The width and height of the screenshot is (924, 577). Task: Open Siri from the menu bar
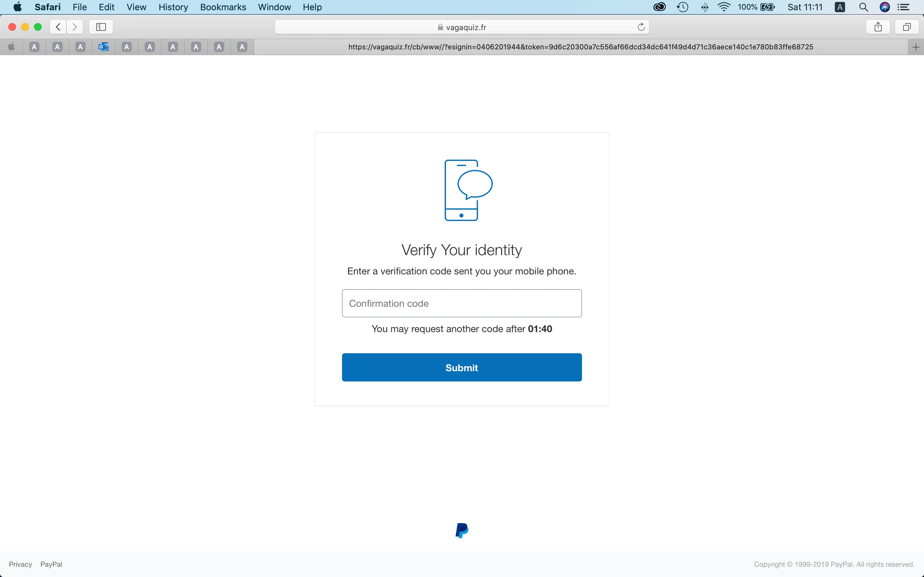tap(885, 7)
